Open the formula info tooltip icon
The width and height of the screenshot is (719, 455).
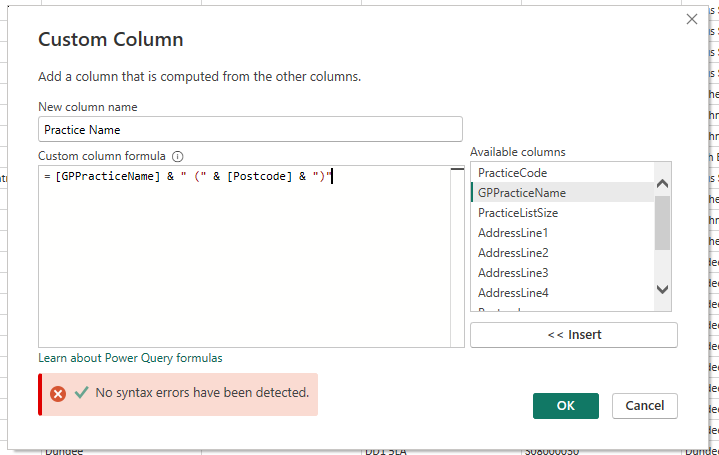click(x=177, y=156)
